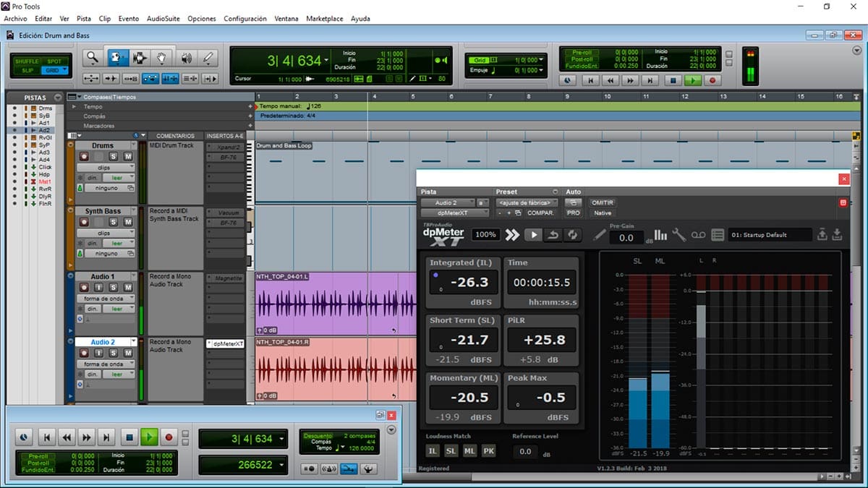
Task: Click the ML loudness match button
Action: [470, 450]
